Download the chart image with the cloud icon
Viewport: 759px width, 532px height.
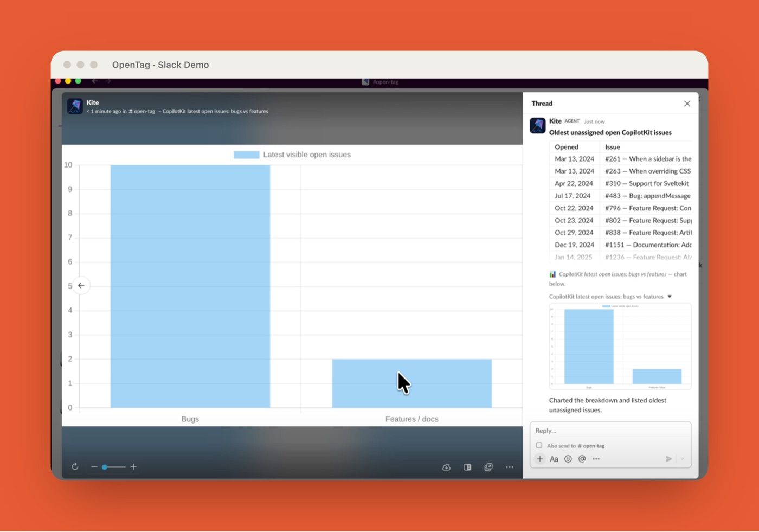click(x=446, y=467)
